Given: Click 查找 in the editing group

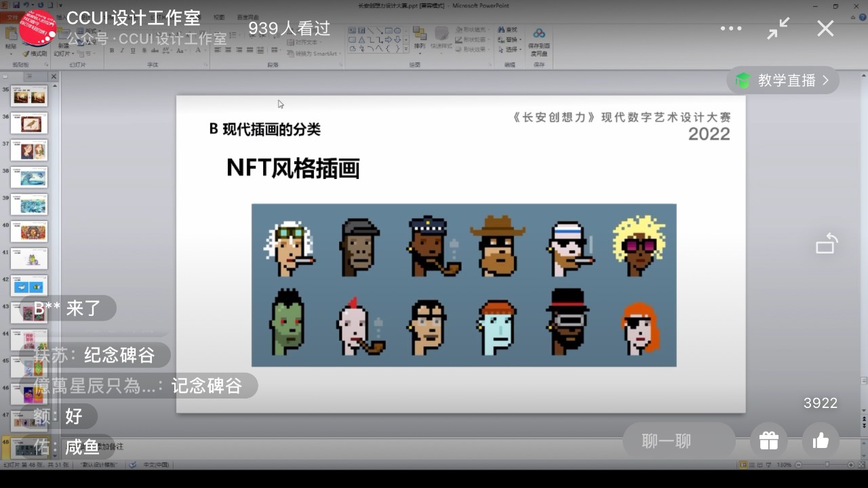Looking at the screenshot, I should 508,30.
